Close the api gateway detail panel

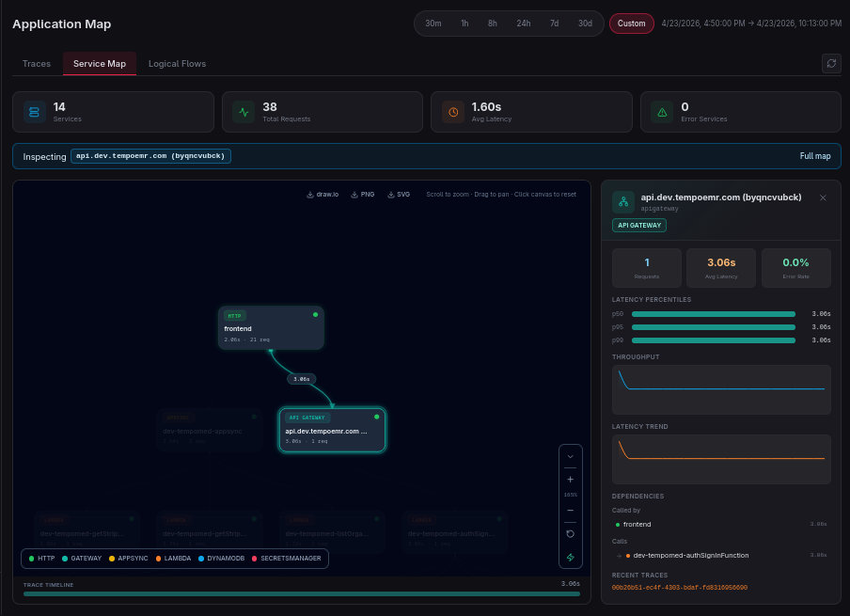(x=823, y=197)
